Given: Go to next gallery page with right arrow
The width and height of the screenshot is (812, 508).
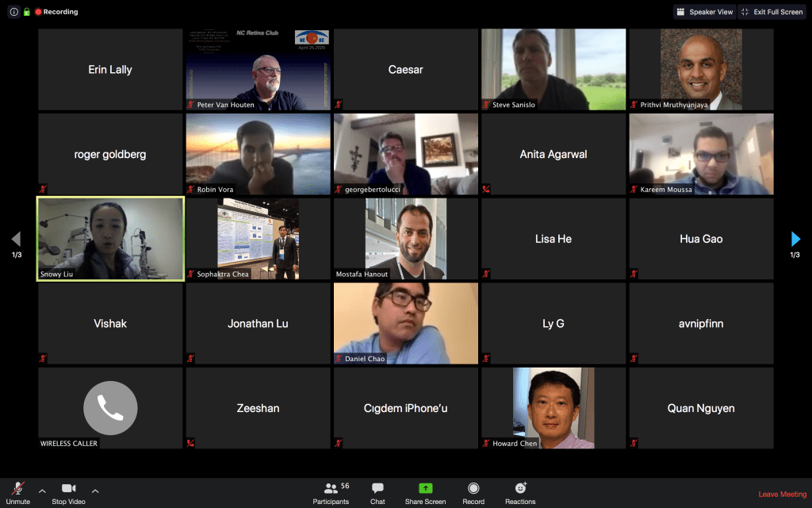Looking at the screenshot, I should (x=795, y=239).
